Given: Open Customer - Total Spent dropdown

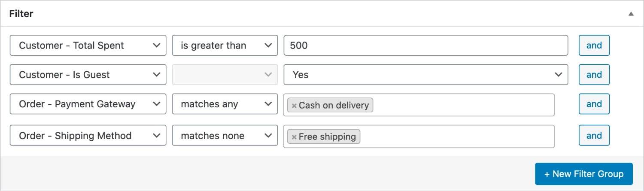Looking at the screenshot, I should pyautogui.click(x=88, y=45).
